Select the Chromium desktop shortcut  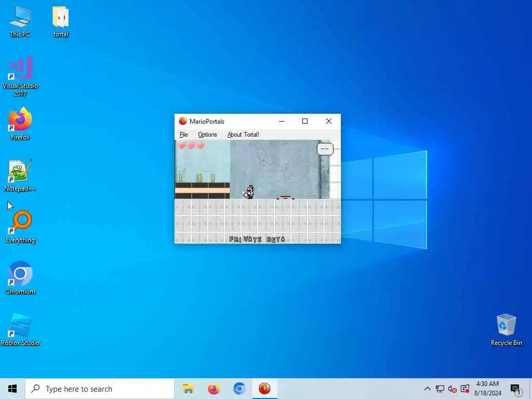pos(20,278)
